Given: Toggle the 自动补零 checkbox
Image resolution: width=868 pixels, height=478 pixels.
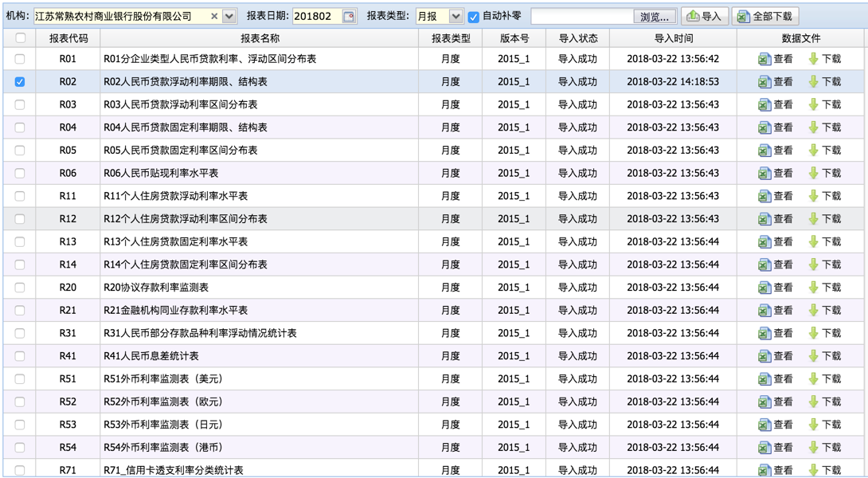Looking at the screenshot, I should point(474,17).
